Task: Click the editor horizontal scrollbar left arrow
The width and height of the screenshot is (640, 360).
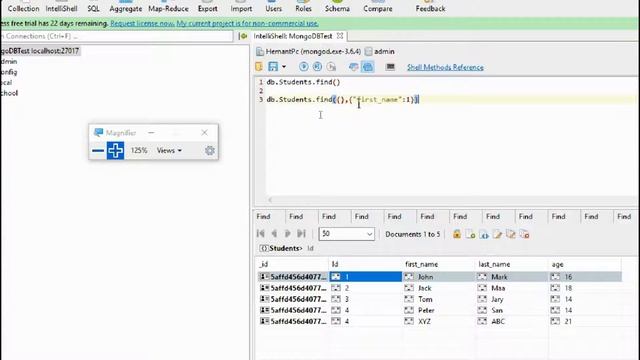Action: tap(270, 200)
